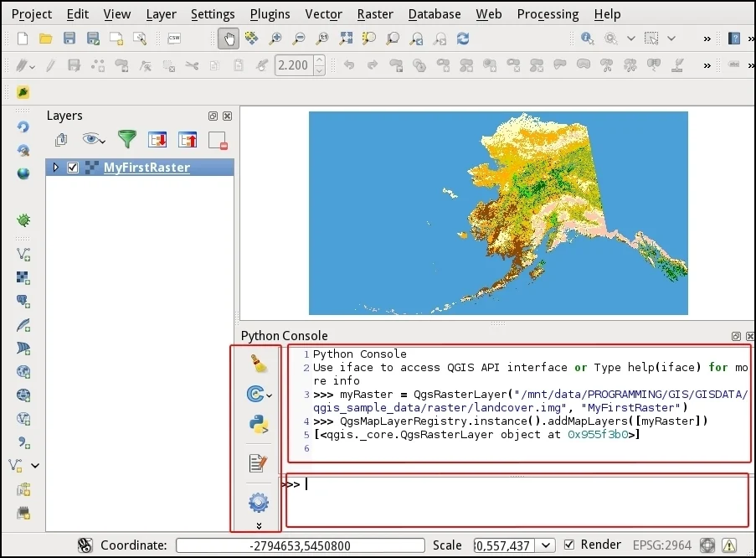Select the Pan Map hand tool
The width and height of the screenshot is (756, 558).
click(x=228, y=39)
